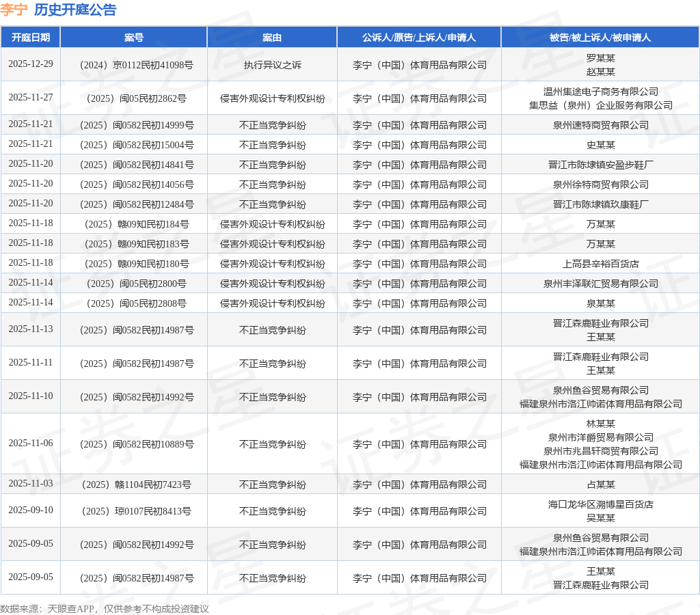700x615 pixels.
Task: Click defendant 泉州丰泽联汇贸易有限公司
Action: (x=600, y=284)
